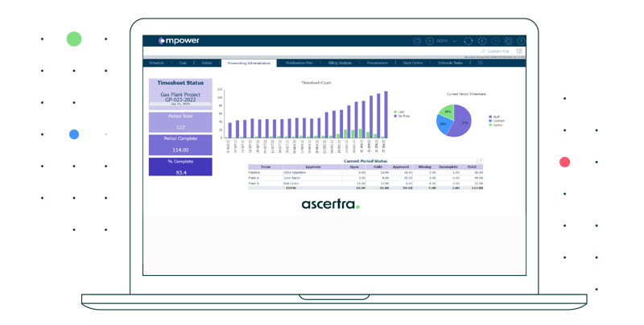This screenshot has height=325, width=644.
Task: Select the Plant A team row
Action: [x=365, y=178]
